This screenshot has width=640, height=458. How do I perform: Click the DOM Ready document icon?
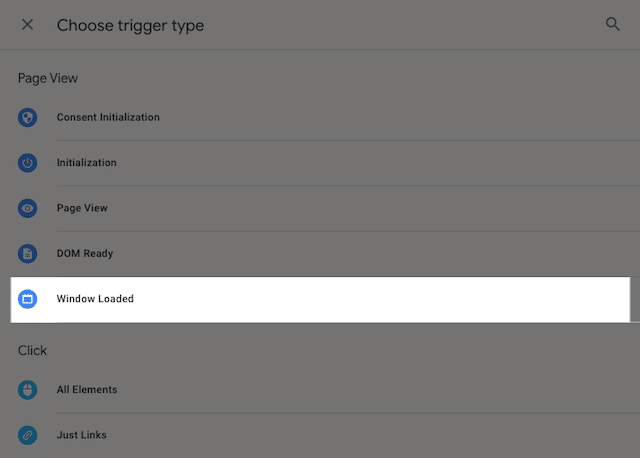click(27, 253)
